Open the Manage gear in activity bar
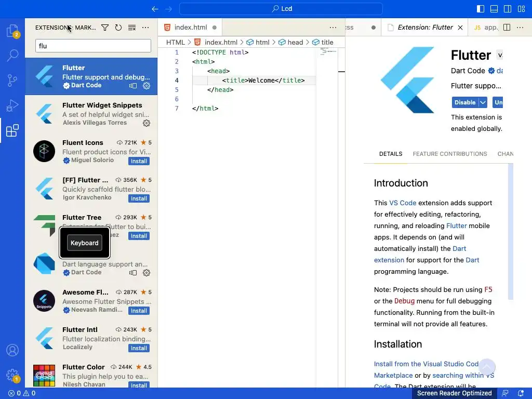 [x=12, y=375]
